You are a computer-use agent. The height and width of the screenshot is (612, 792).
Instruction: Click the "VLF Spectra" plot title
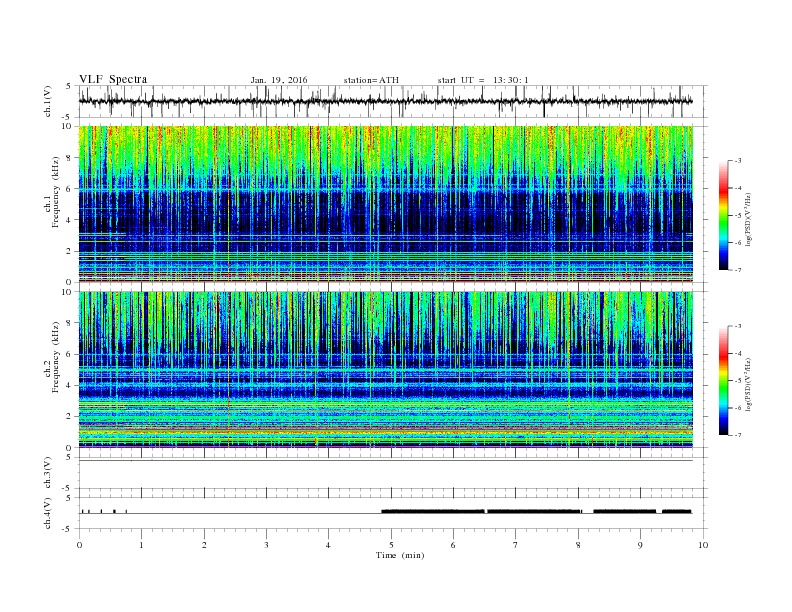pyautogui.click(x=113, y=79)
